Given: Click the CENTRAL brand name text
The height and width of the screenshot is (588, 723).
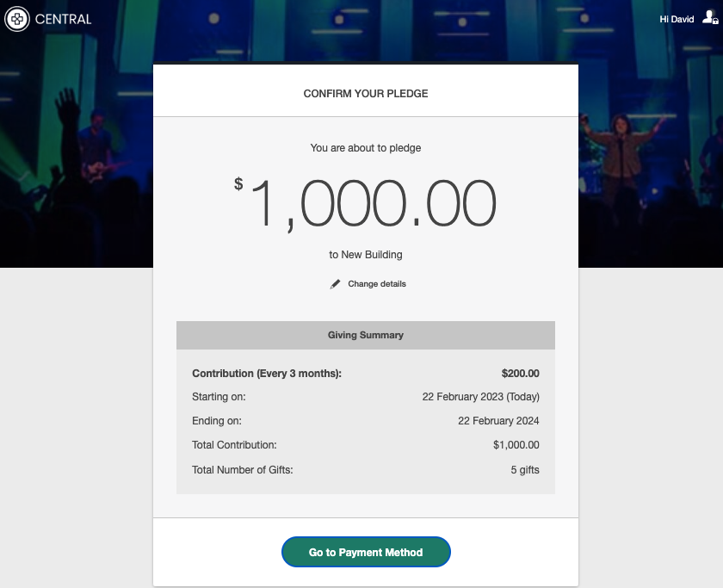Looking at the screenshot, I should tap(63, 19).
